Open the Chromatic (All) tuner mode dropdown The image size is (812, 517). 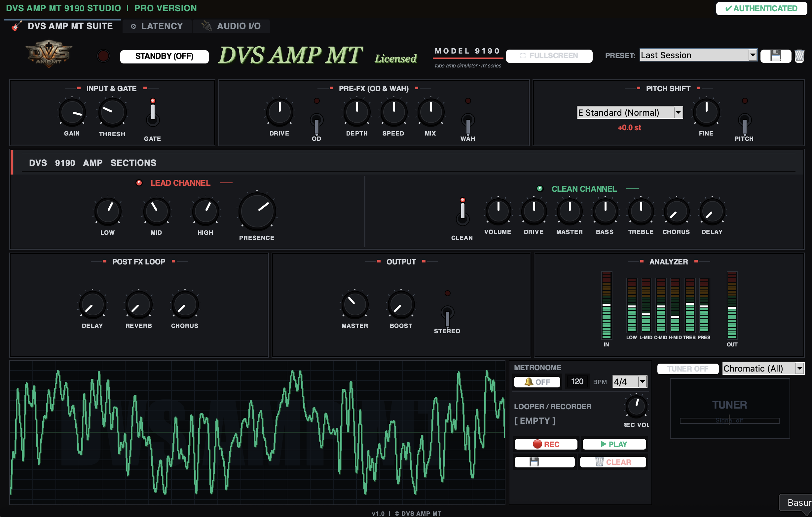pyautogui.click(x=763, y=368)
